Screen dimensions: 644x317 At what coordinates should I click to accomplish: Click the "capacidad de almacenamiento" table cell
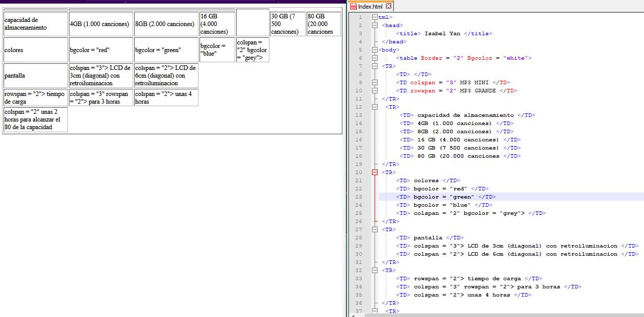(x=35, y=24)
